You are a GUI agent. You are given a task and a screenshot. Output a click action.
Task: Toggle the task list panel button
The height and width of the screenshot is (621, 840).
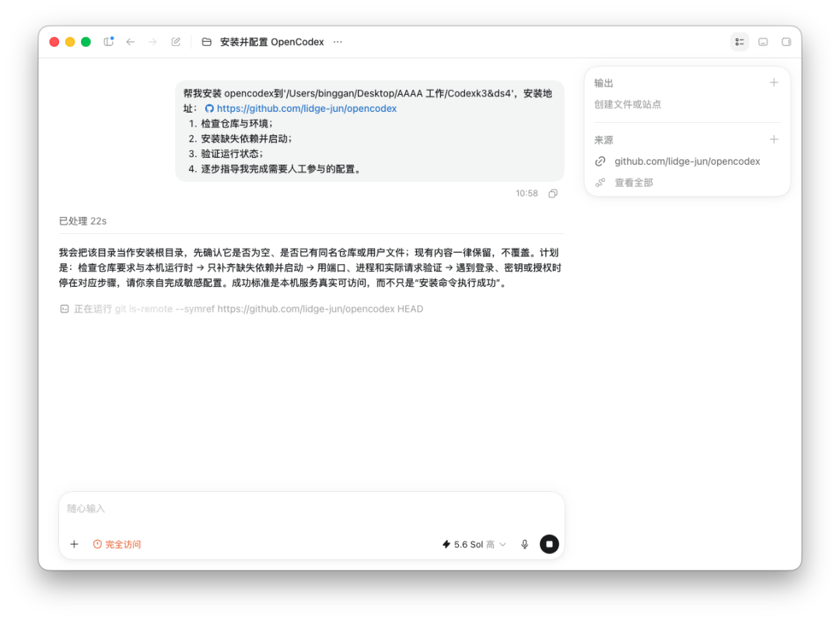(x=740, y=42)
